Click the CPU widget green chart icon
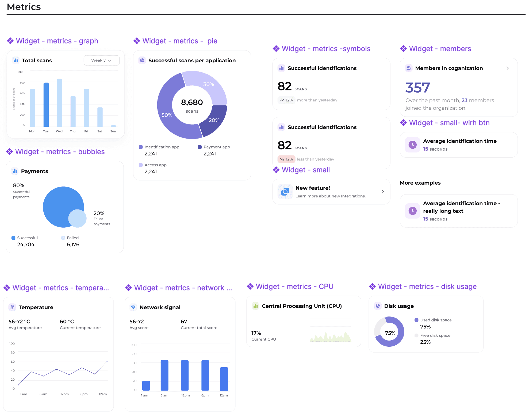The width and height of the screenshot is (529, 420). (255, 306)
